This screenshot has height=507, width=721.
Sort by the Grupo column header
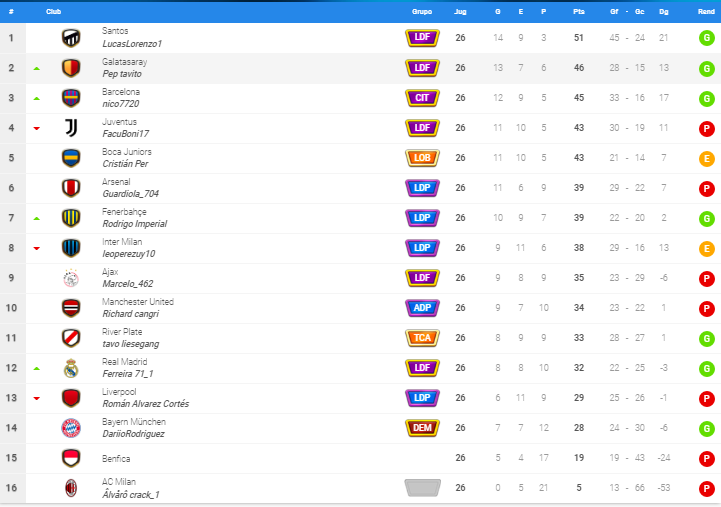422,11
